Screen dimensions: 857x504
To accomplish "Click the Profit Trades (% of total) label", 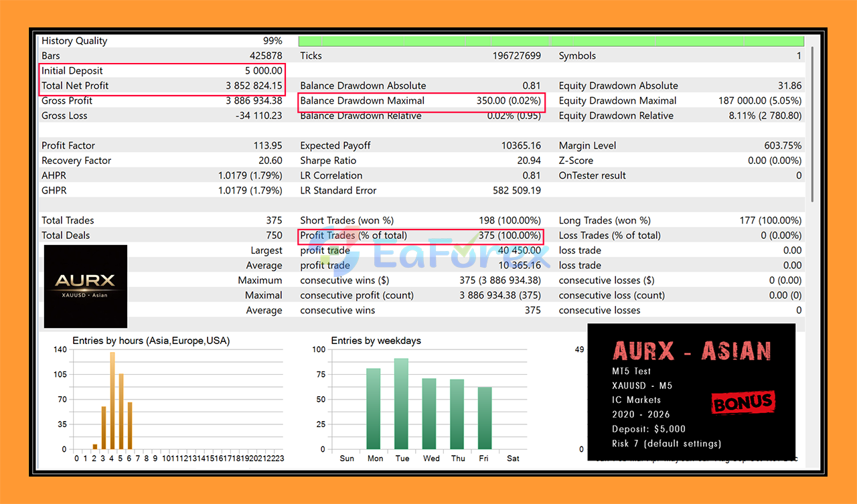I will pyautogui.click(x=354, y=236).
